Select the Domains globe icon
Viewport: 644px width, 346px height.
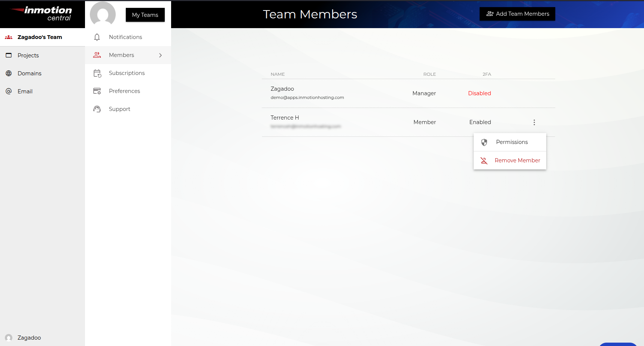point(9,73)
